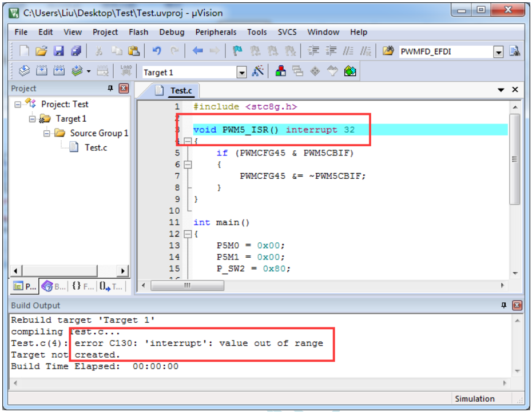Pin the Build Output panel
This screenshot has width=532, height=412.
[x=504, y=305]
